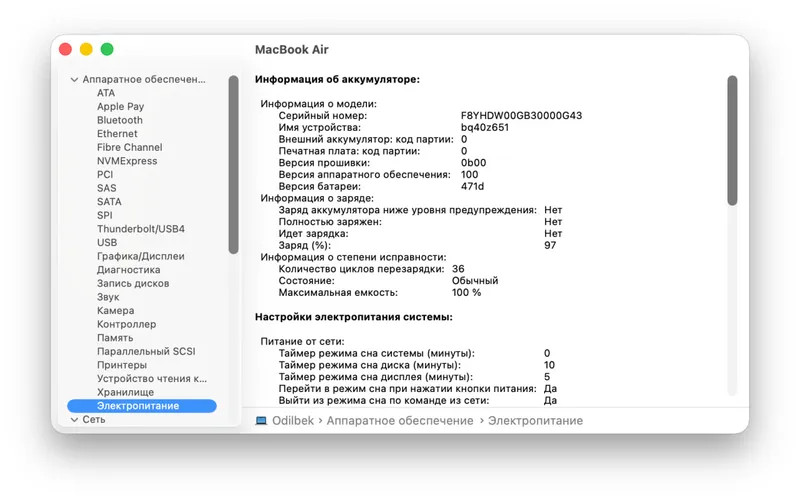Click the laptop icon in path bar
The width and height of the screenshot is (800, 501).
click(261, 421)
